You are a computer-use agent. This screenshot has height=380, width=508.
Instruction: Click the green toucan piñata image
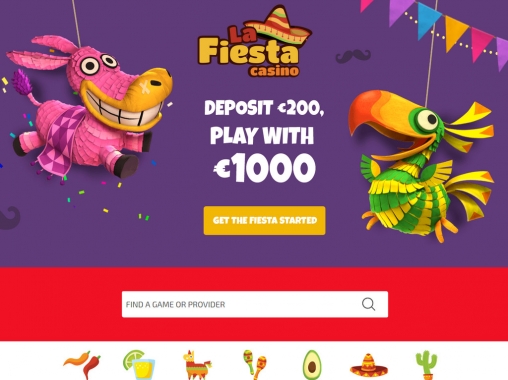421,165
